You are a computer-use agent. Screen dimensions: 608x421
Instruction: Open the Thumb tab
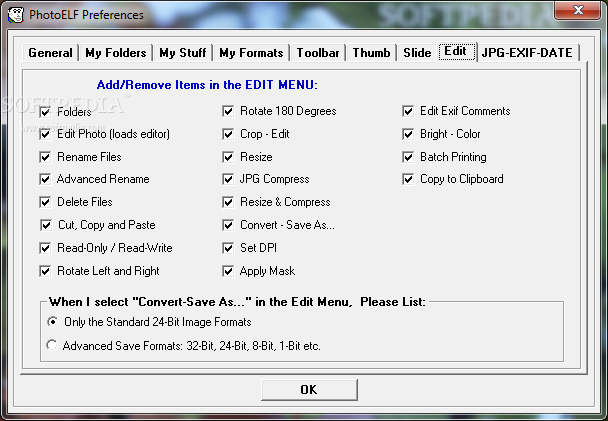point(371,53)
